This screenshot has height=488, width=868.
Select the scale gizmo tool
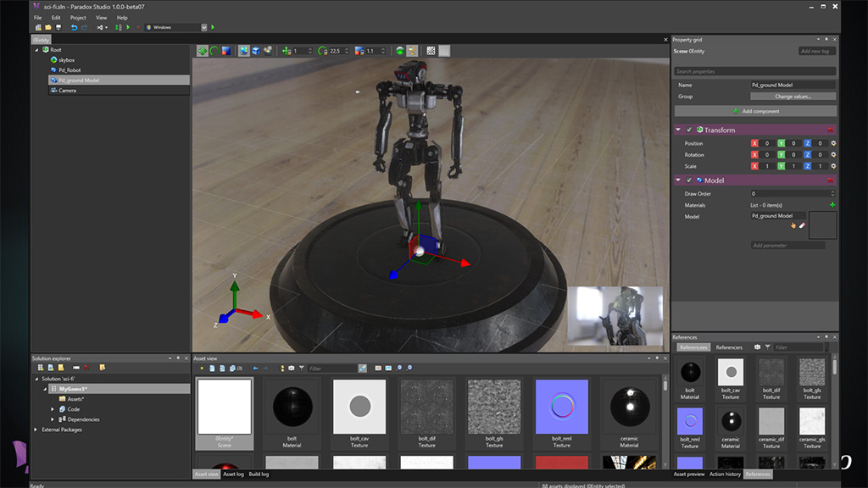pos(226,51)
